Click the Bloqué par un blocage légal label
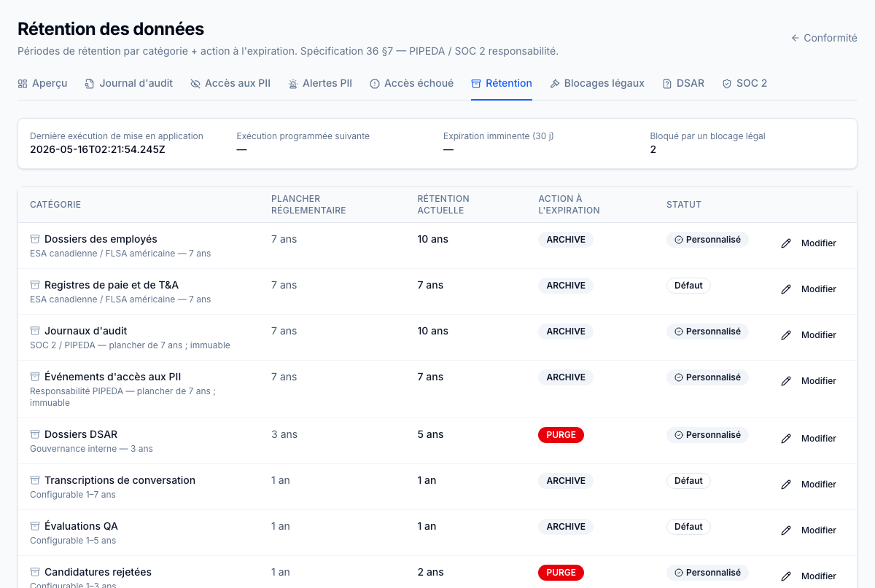The image size is (875, 588). 707,136
